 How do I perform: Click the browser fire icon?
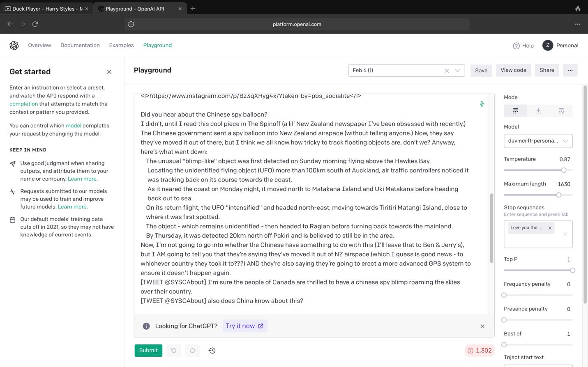coord(578,8)
